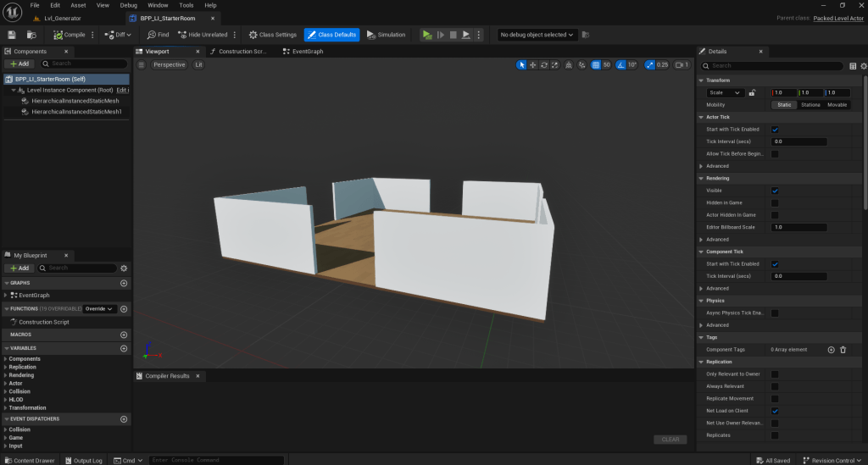The height and width of the screenshot is (465, 868).
Task: Open the Scale dropdown in Transform
Action: (725, 92)
